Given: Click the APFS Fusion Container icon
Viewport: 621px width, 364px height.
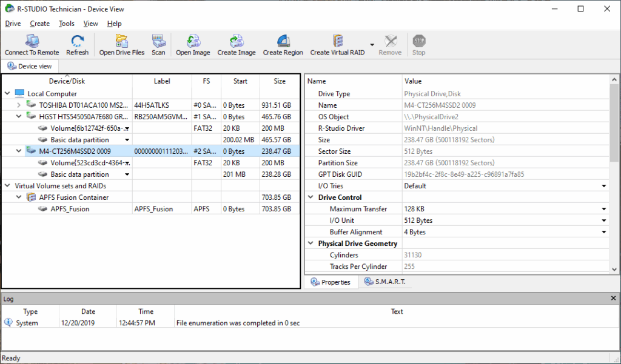Looking at the screenshot, I should coord(31,197).
